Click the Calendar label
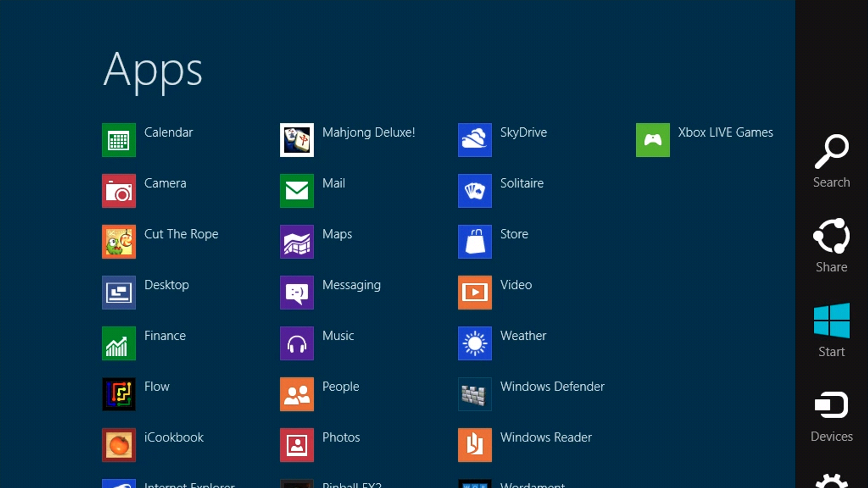This screenshot has height=488, width=868. pyautogui.click(x=169, y=132)
